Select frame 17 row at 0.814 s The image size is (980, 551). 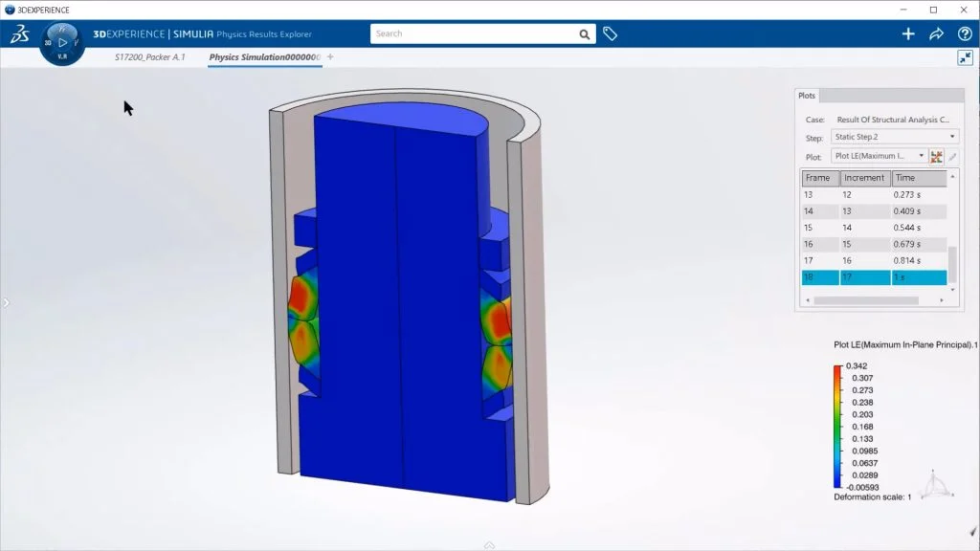[x=874, y=260]
